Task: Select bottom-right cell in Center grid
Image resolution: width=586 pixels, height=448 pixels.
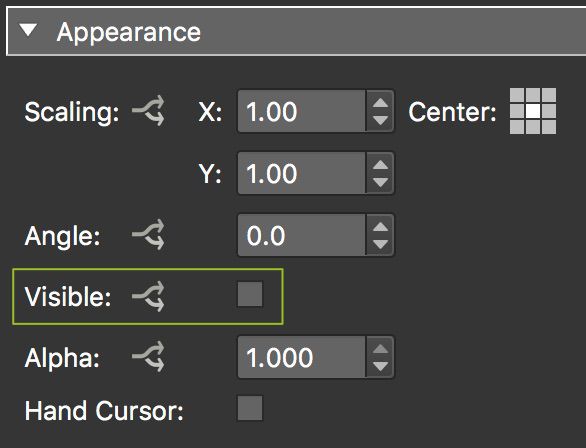Action: click(x=549, y=127)
